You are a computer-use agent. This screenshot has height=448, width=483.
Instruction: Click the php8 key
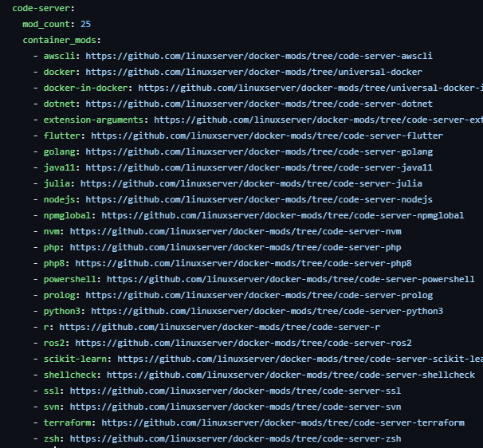(x=54, y=263)
